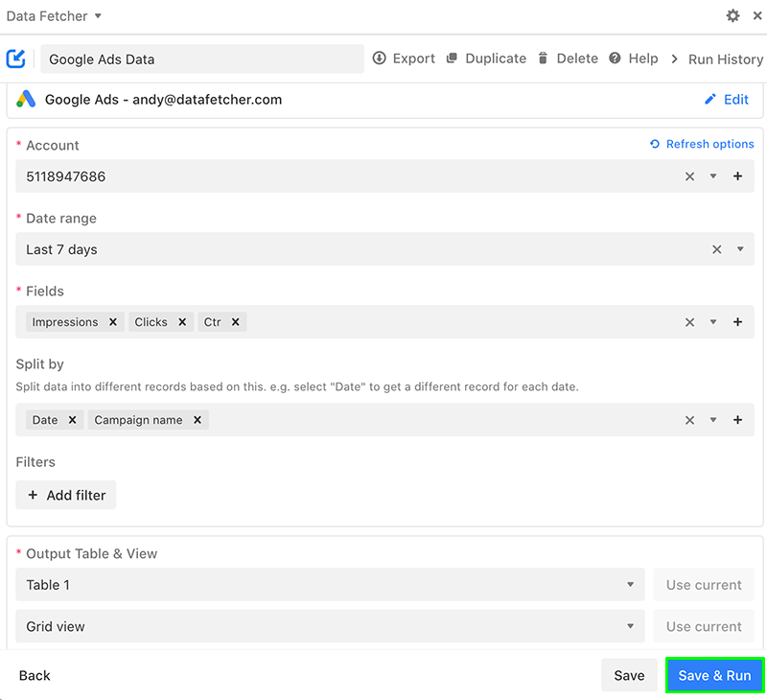Click the Google Ads - andy@datafetcher.com text
Image resolution: width=767 pixels, height=700 pixels.
point(163,100)
